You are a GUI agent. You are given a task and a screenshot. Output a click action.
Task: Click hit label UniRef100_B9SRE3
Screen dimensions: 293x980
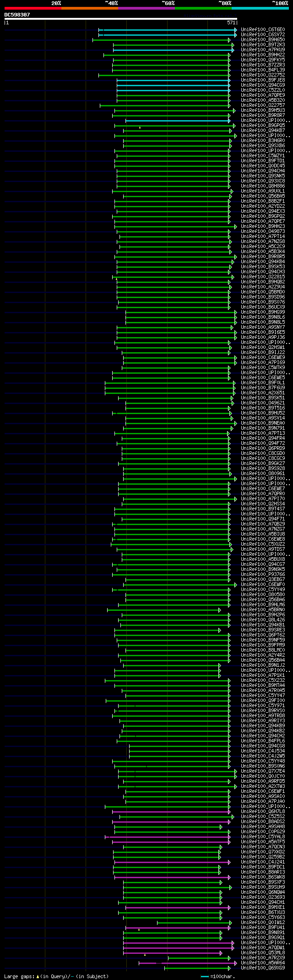click(x=263, y=630)
